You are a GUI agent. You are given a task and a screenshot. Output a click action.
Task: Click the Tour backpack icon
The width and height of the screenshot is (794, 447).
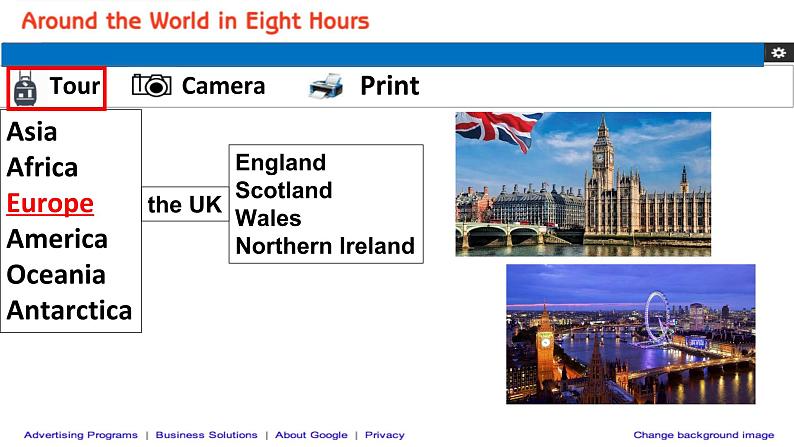[x=26, y=89]
